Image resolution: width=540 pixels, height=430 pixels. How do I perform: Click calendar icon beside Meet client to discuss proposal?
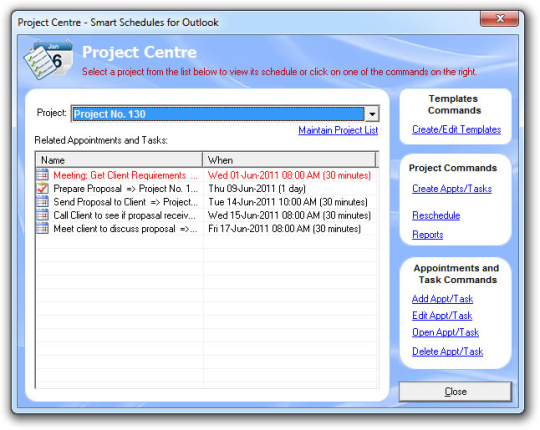pos(42,228)
